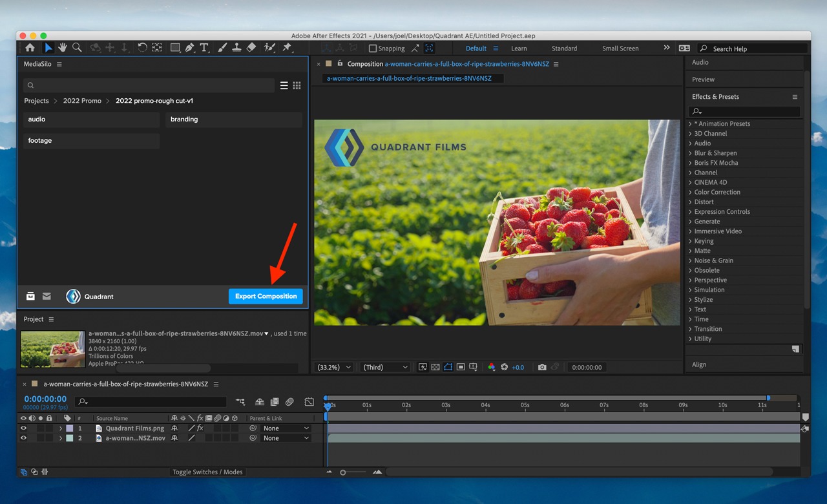Select the Rotation tool

click(x=142, y=48)
